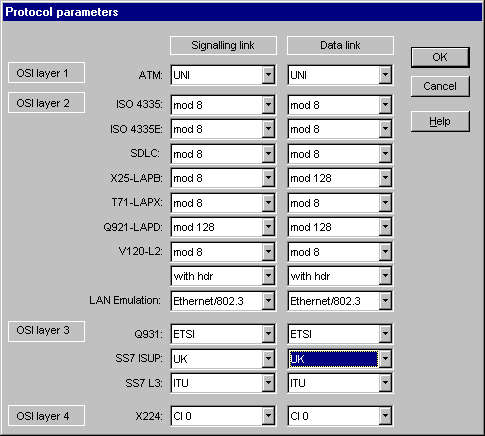Screen dimensions: 485x436
Task: Select the highlighted SS7 ISUP Data link field
Action: [334, 359]
